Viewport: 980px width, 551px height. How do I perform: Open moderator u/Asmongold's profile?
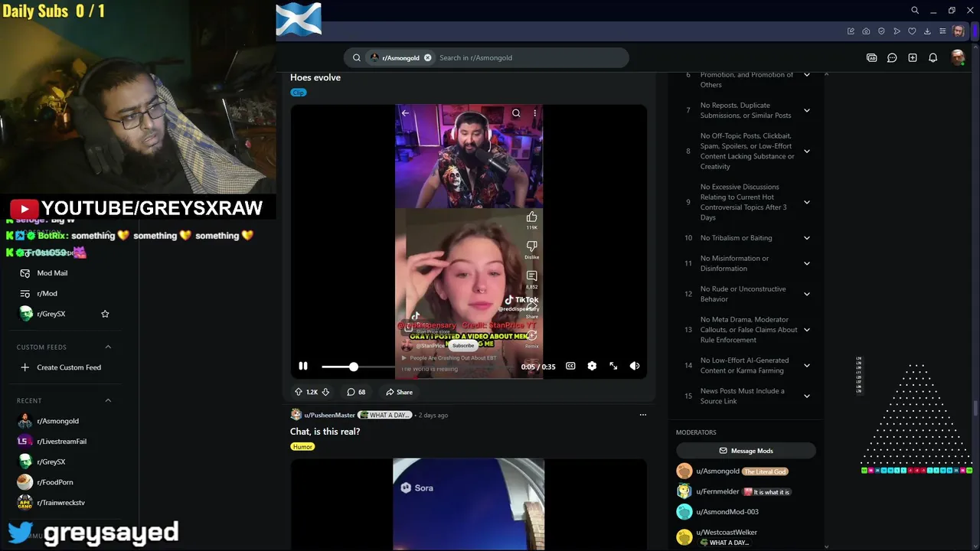tap(717, 471)
